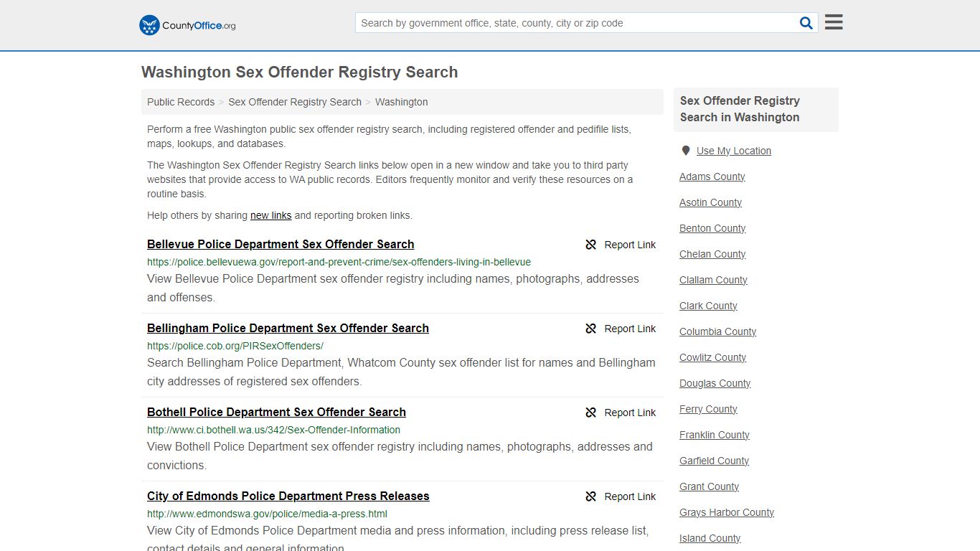Click the CountyOffice.org logo
Image resolution: width=980 pixels, height=551 pixels.
[x=187, y=25]
